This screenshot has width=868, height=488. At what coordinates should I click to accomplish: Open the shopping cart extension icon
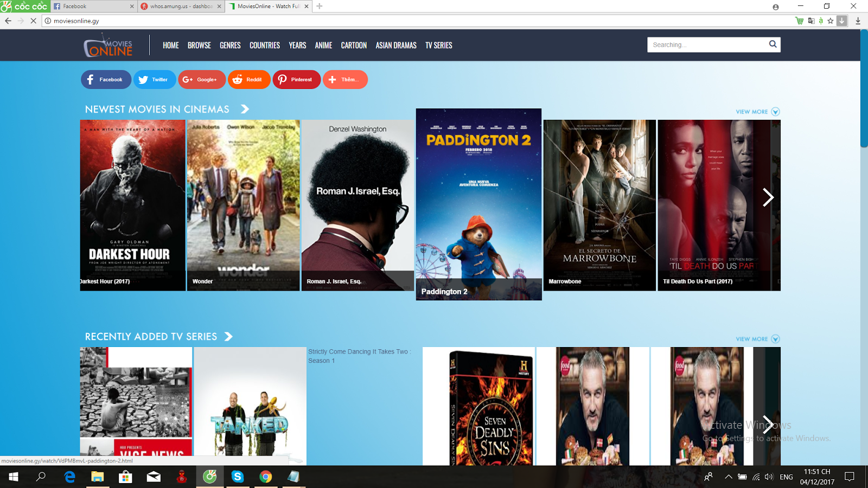tap(799, 21)
